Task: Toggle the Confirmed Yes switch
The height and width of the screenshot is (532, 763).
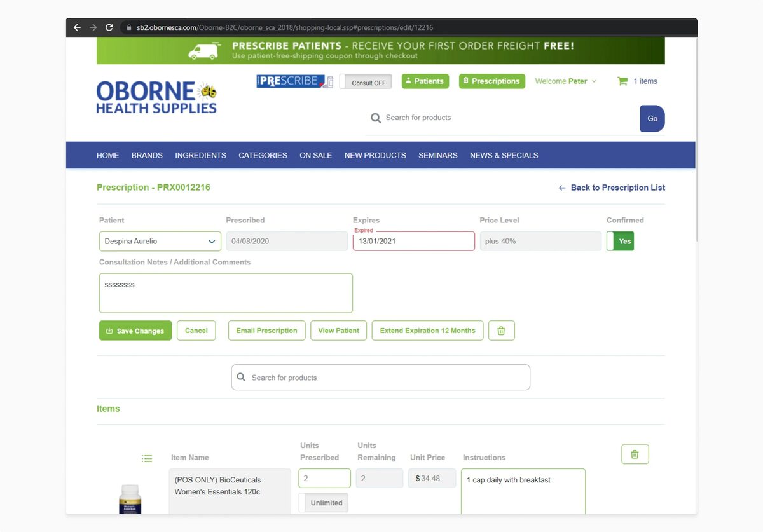Action: coord(620,241)
